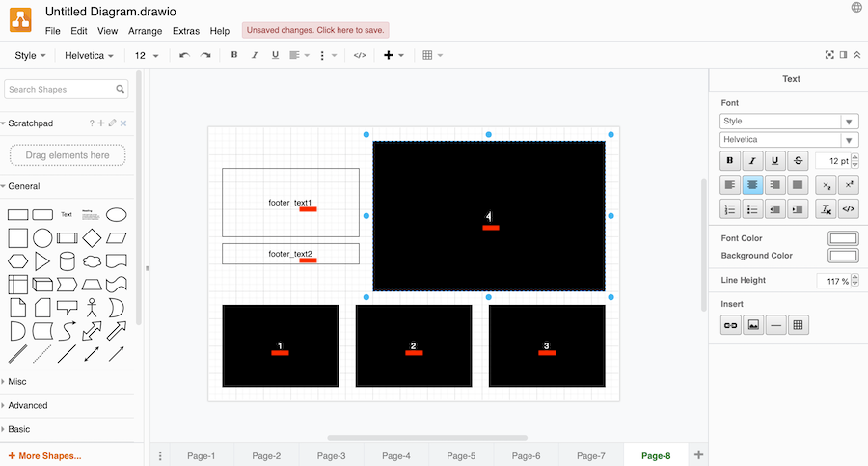Toggle subscript in Text panel

pyautogui.click(x=826, y=185)
